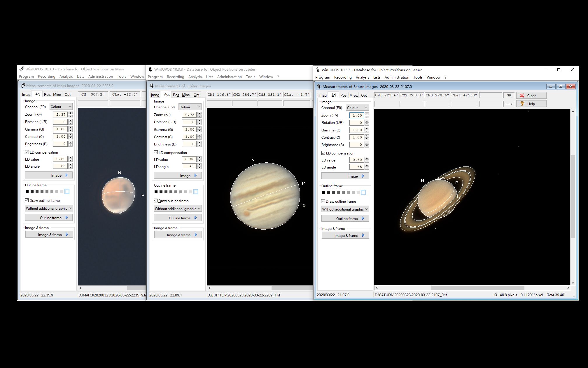
Task: Click Saturn LD angle input field
Action: pos(356,167)
